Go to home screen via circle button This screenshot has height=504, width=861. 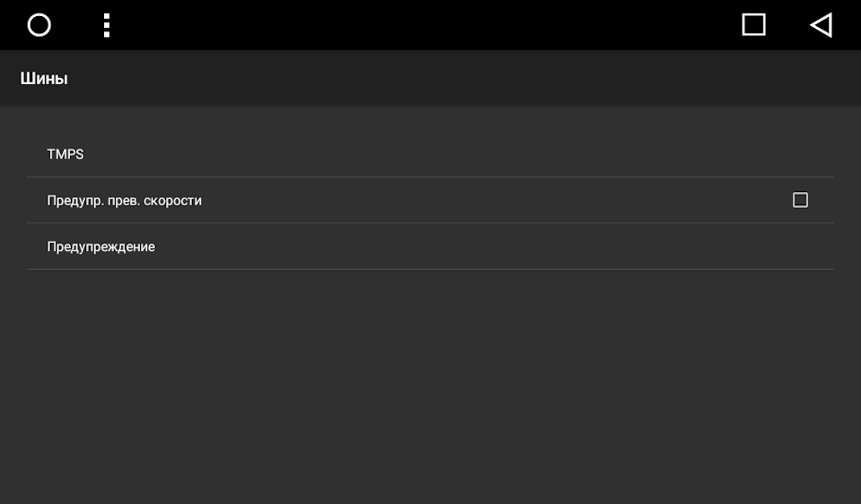39,25
